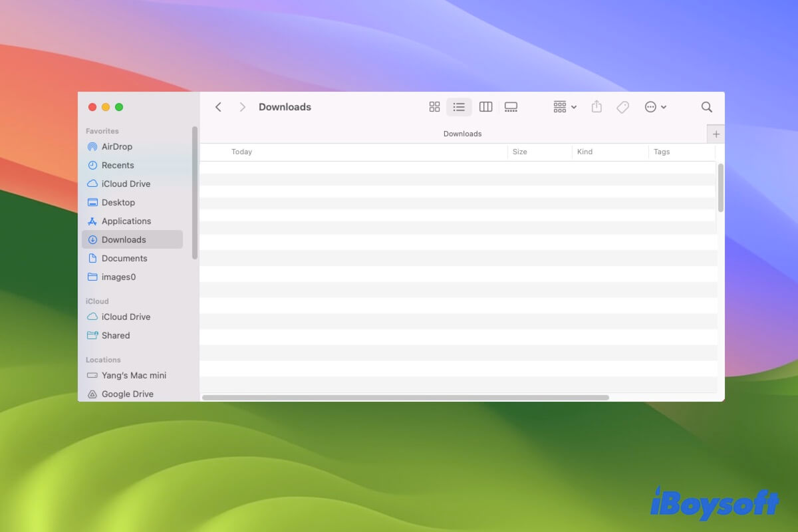The height and width of the screenshot is (532, 798).
Task: Select Applications in the sidebar
Action: [126, 221]
